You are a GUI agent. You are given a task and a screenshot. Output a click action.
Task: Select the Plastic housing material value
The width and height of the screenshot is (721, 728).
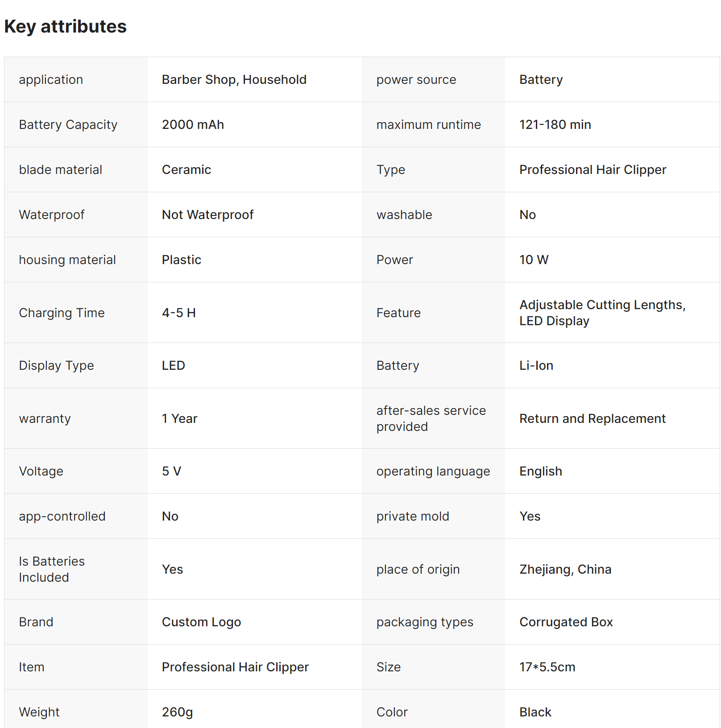[x=181, y=260]
